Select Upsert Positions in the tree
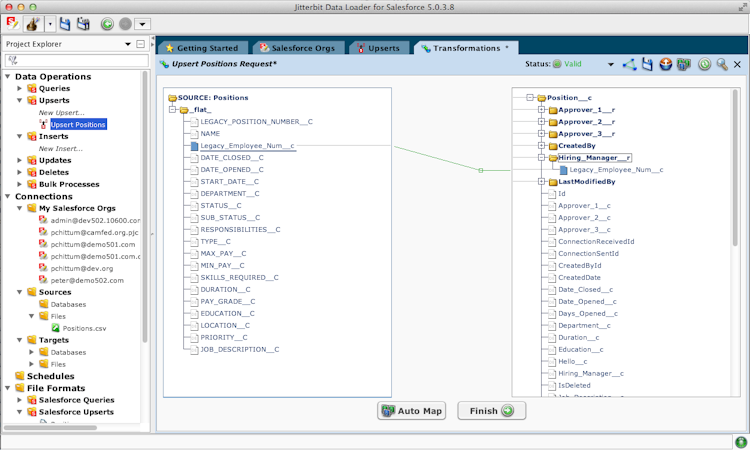This screenshot has height=450, width=750. pos(78,124)
